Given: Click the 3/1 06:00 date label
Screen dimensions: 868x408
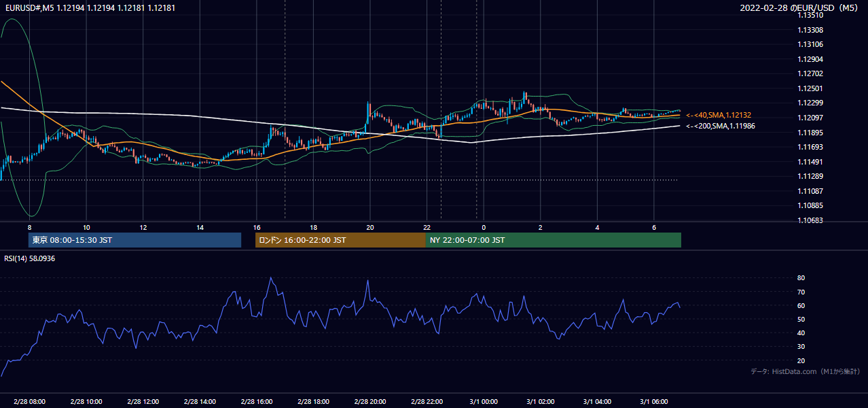Looking at the screenshot, I should 653,402.
